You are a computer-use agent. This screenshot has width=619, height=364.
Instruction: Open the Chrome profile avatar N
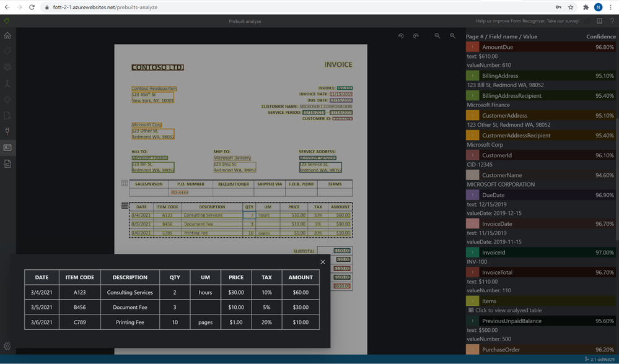point(599,7)
